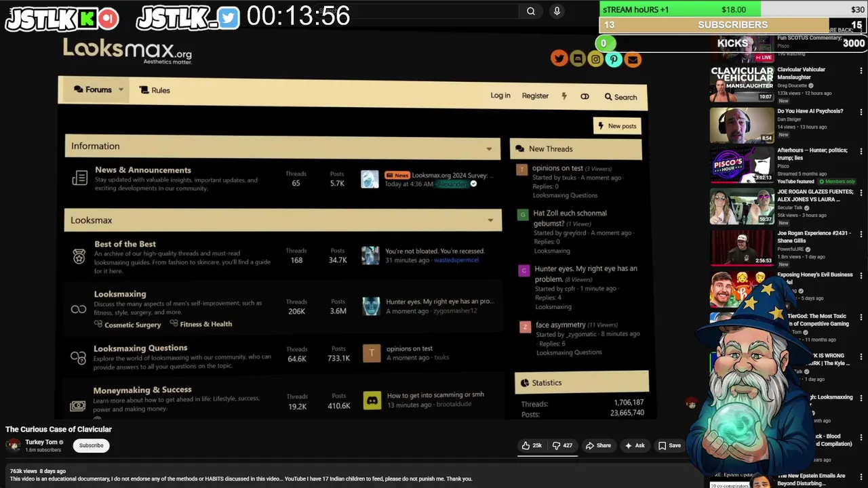The image size is (868, 488).
Task: Open the Moneymaking & Success forum
Action: coord(142,390)
